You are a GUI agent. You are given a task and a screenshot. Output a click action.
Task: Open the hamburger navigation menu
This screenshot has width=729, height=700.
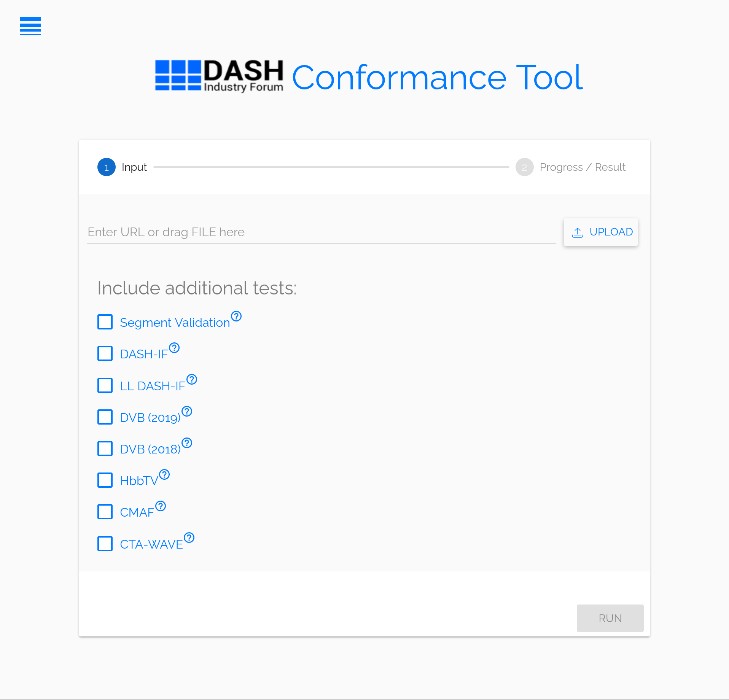point(30,27)
